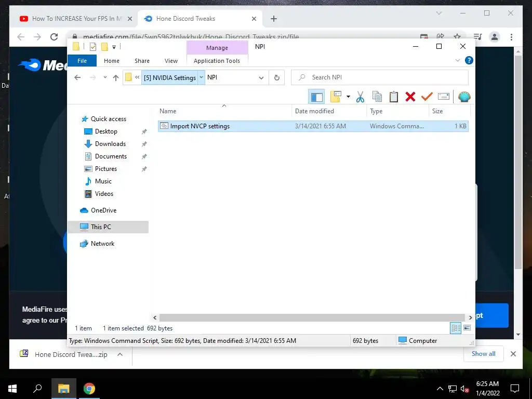Close the Hone Discord Tweaks Chrome tab

click(x=254, y=19)
